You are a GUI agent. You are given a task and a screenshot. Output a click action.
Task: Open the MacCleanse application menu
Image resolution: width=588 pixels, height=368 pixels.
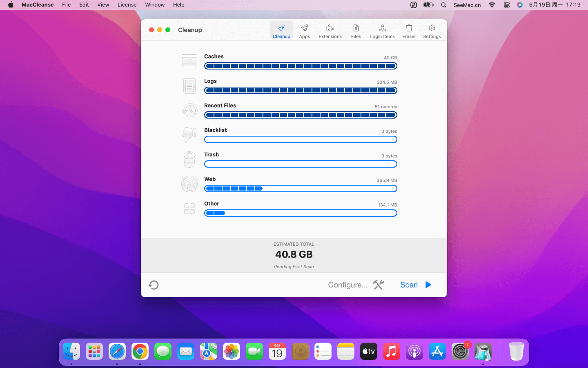(x=38, y=5)
